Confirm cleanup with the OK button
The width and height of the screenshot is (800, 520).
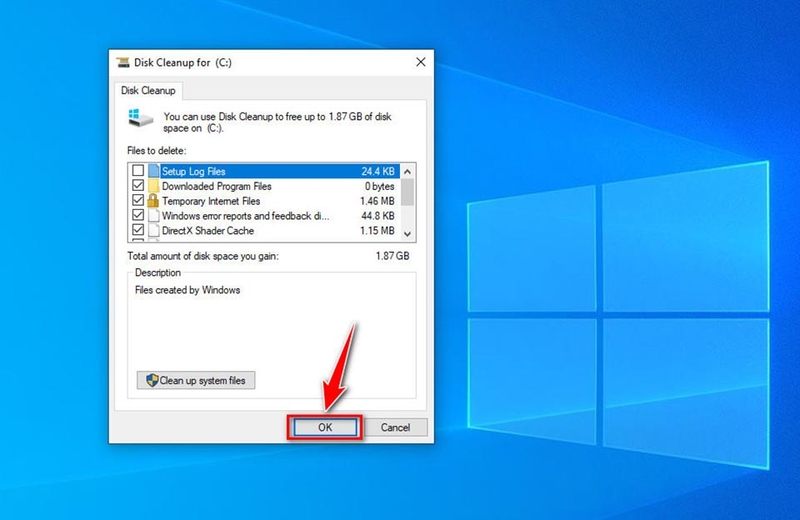[325, 427]
